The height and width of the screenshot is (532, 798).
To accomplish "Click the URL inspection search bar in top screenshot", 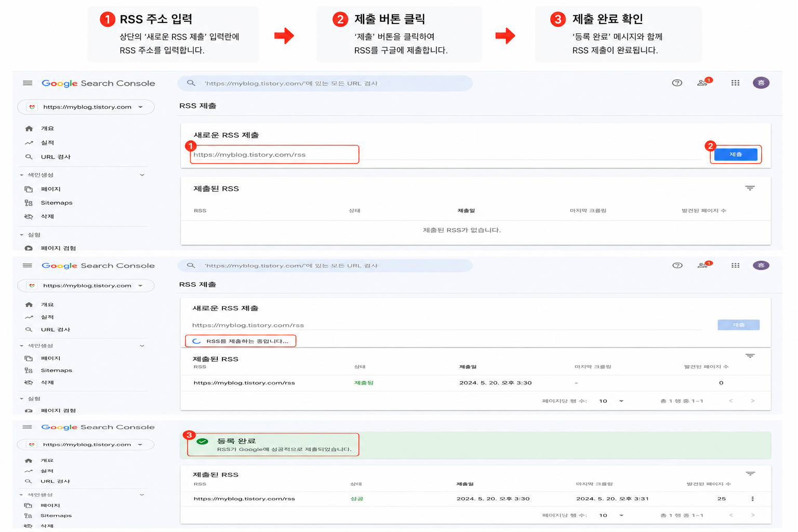I will pyautogui.click(x=325, y=83).
